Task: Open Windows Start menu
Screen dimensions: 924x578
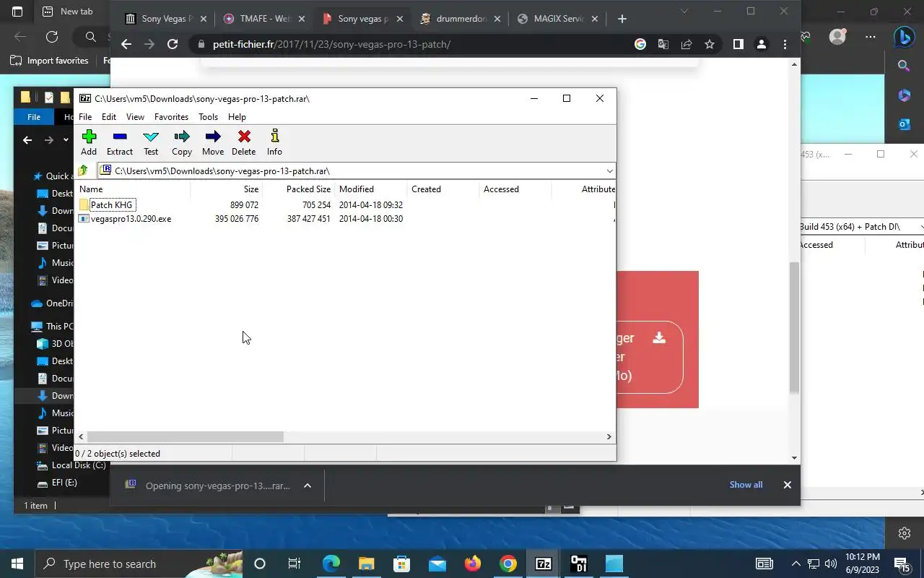Action: coord(17,564)
